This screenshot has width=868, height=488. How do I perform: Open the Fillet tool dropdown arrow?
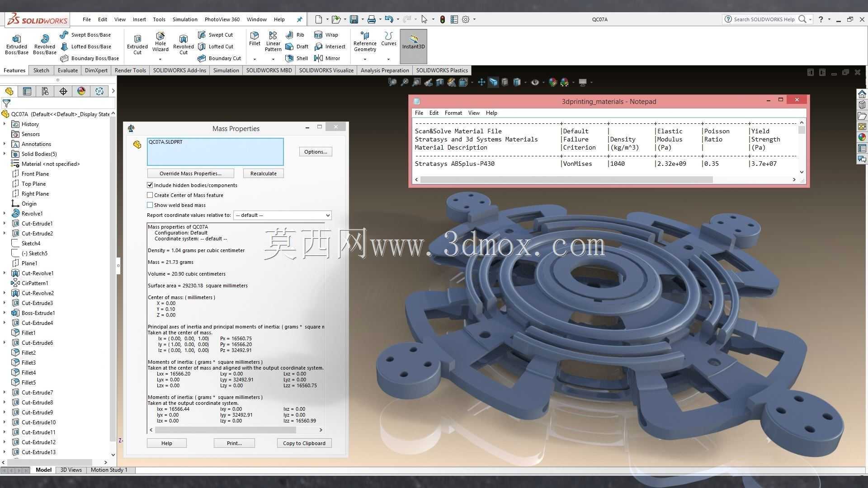pos(255,59)
